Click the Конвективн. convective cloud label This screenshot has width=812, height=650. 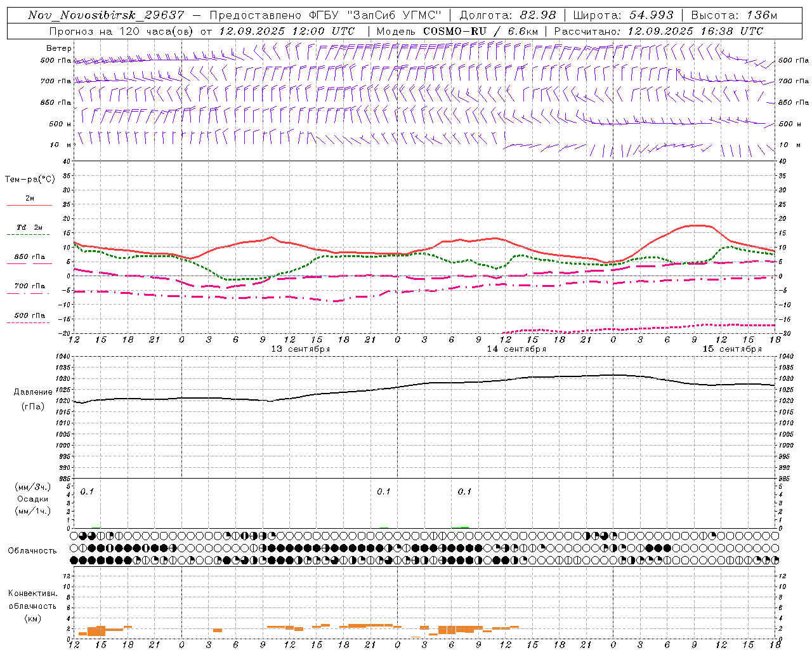(32, 594)
